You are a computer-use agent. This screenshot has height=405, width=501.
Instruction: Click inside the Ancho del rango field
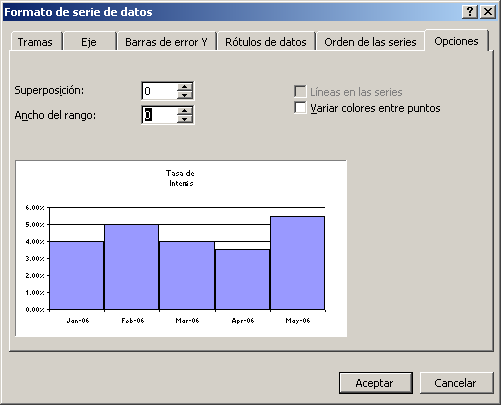pyautogui.click(x=159, y=115)
